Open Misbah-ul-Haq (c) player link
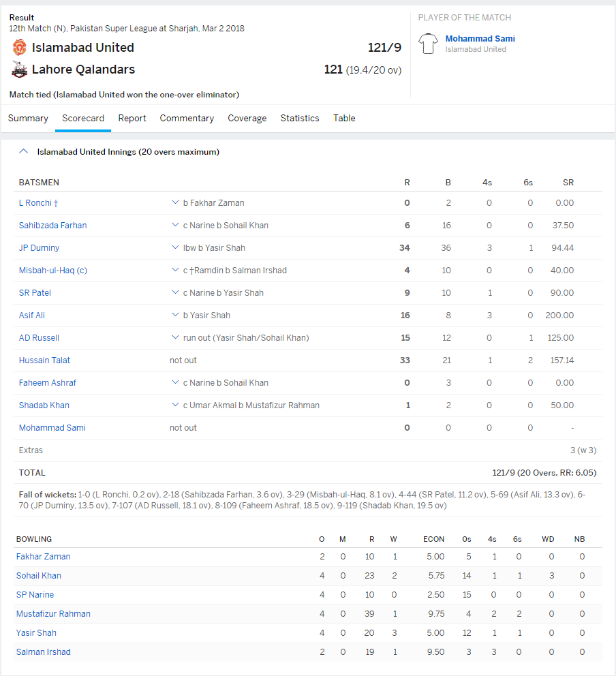 [x=53, y=271]
